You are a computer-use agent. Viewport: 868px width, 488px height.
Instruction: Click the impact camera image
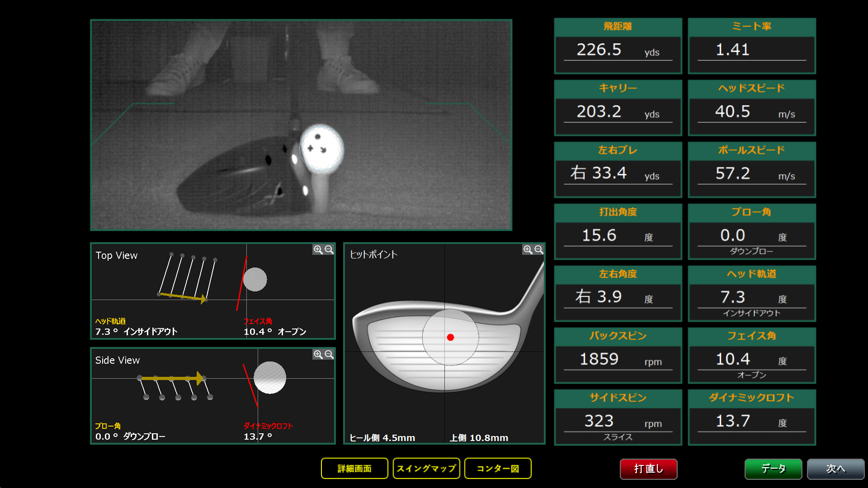301,125
